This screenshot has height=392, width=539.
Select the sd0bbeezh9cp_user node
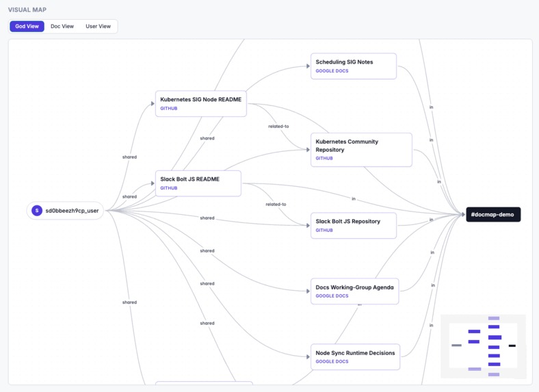click(65, 211)
